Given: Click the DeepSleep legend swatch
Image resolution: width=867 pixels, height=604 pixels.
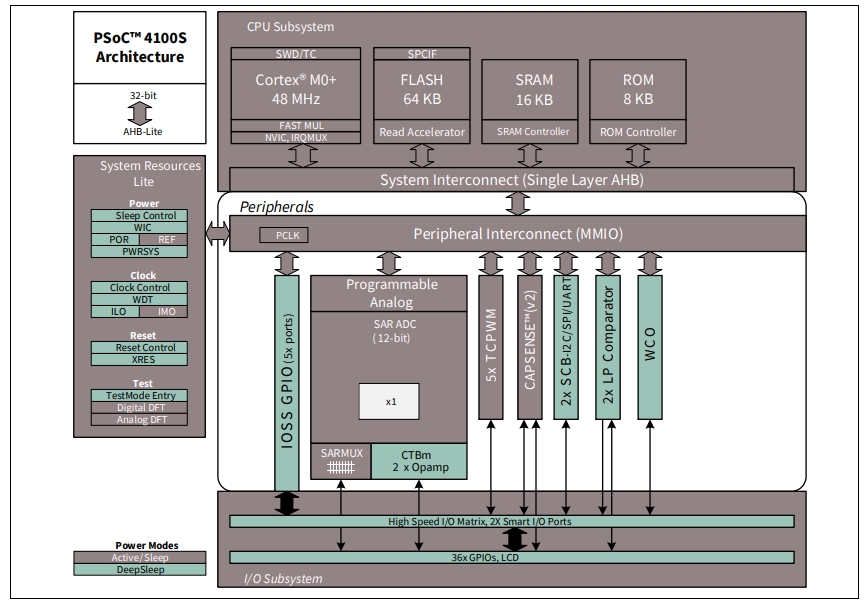Looking at the screenshot, I should [x=139, y=569].
